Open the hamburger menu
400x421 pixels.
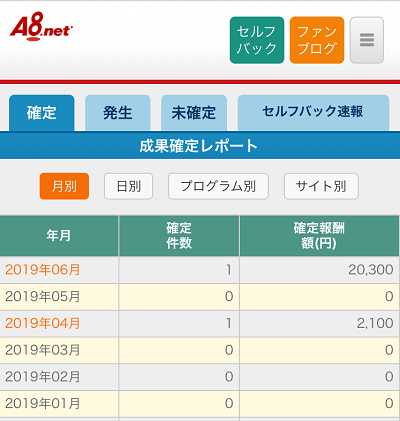coord(367,40)
